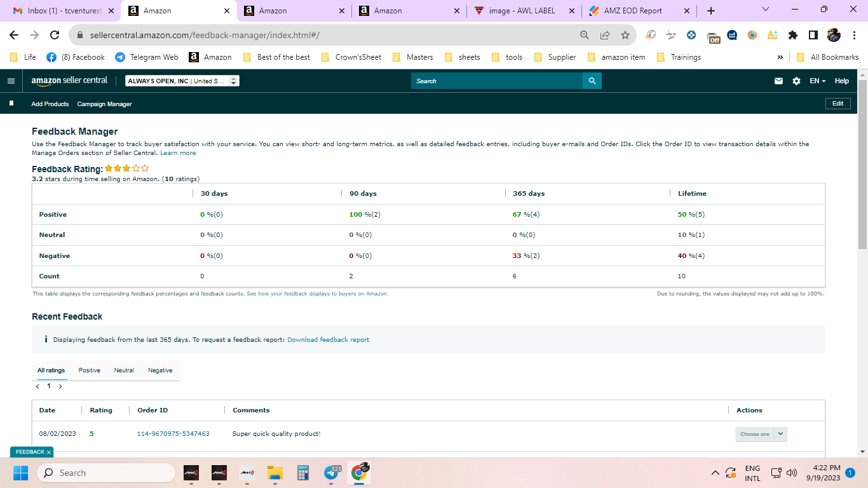Open the Chrome tab search chevron
This screenshot has width=868, height=488.
point(765,10)
